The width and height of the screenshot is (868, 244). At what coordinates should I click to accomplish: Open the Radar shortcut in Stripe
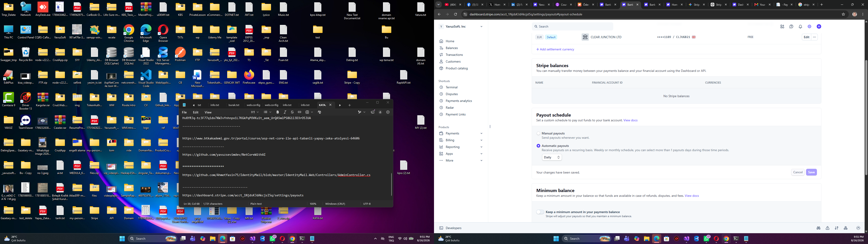447,108
